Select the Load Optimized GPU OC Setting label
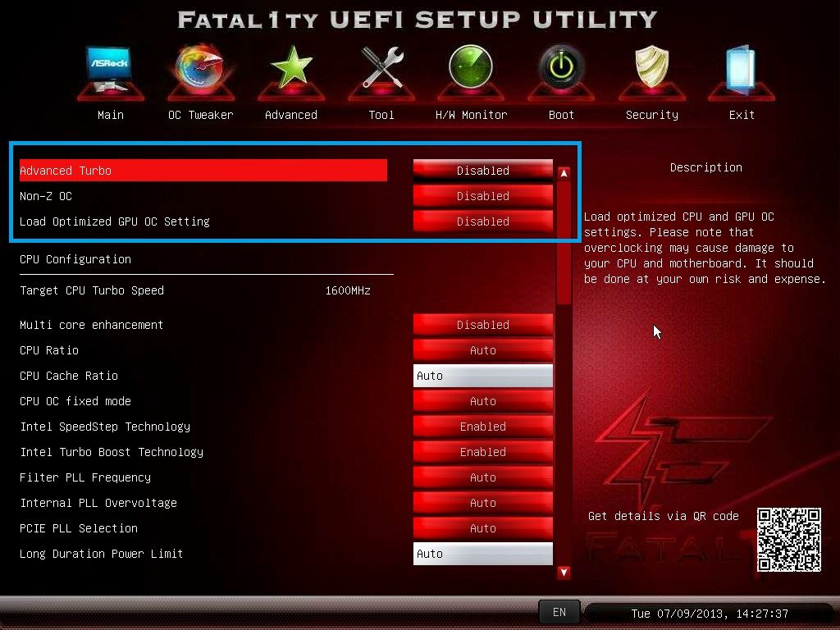Viewport: 840px width, 630px height. click(115, 221)
